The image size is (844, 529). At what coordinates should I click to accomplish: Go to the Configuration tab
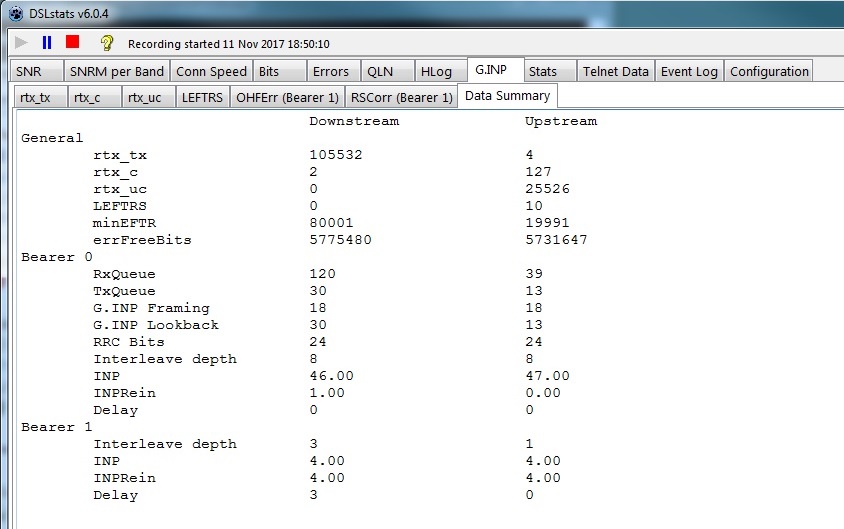click(769, 71)
